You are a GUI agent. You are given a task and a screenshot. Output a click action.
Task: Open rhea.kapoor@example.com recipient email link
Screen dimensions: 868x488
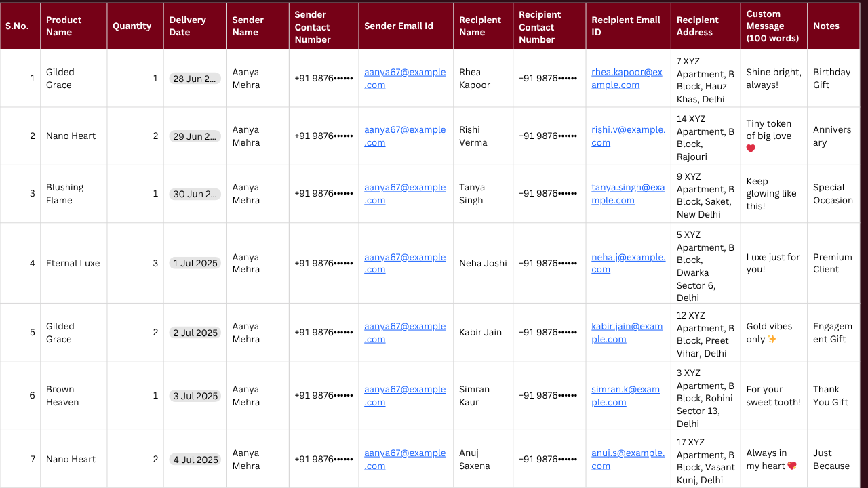pyautogui.click(x=627, y=78)
